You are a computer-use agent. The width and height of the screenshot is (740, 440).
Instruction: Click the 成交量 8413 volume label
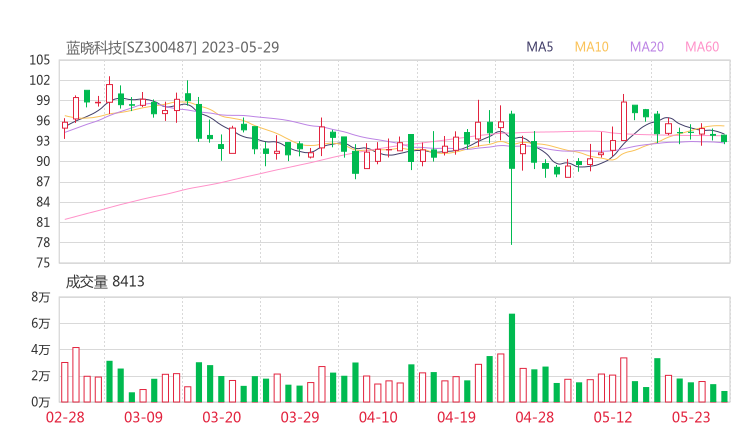tap(105, 282)
